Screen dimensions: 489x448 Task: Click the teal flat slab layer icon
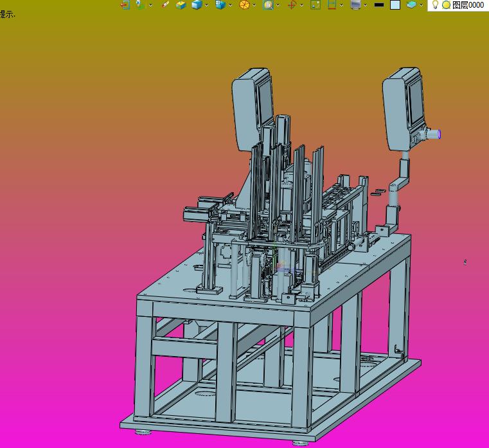(412, 4)
